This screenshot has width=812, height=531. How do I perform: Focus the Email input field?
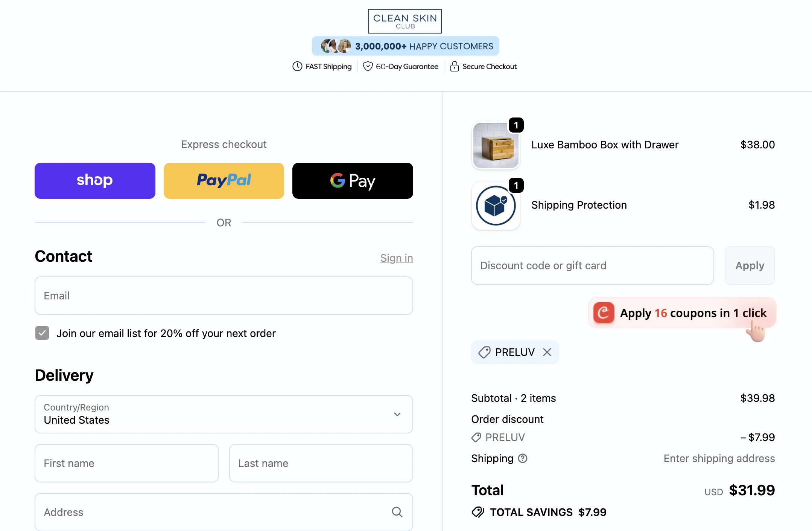pyautogui.click(x=224, y=296)
